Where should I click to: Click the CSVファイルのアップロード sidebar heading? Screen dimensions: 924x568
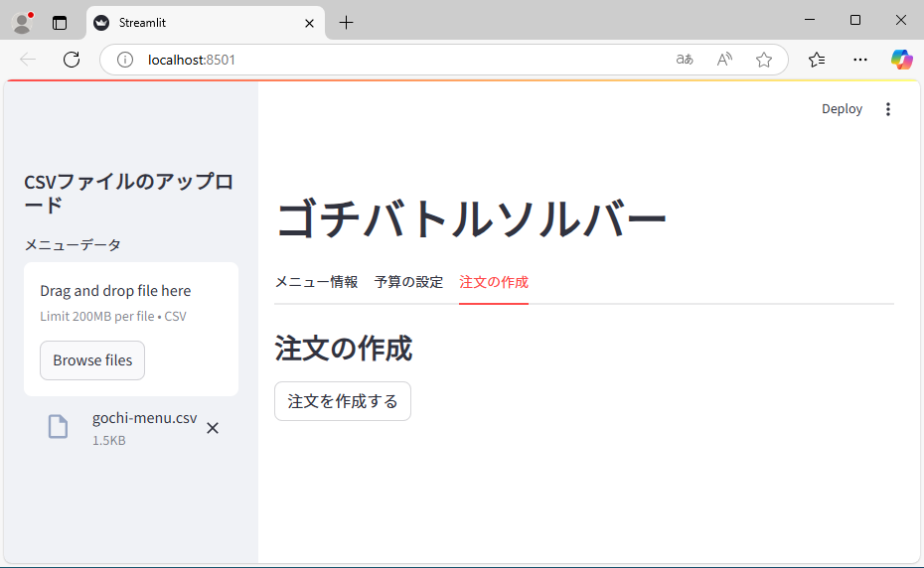tap(128, 193)
